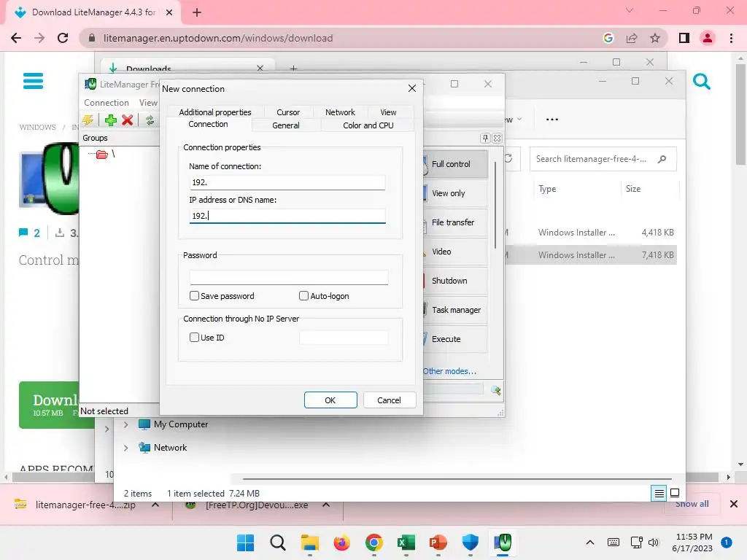This screenshot has height=560, width=747.
Task: Confirm the New connection dialog with OK
Action: 330,400
